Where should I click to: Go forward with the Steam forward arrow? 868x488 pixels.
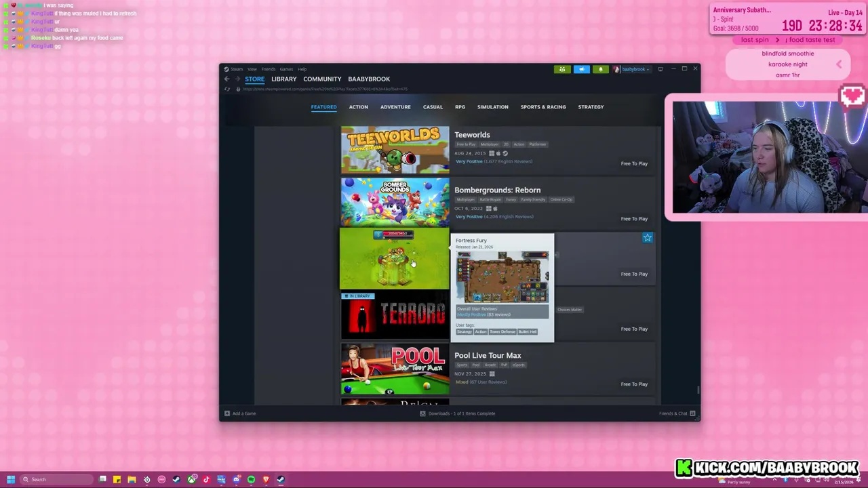pos(237,79)
